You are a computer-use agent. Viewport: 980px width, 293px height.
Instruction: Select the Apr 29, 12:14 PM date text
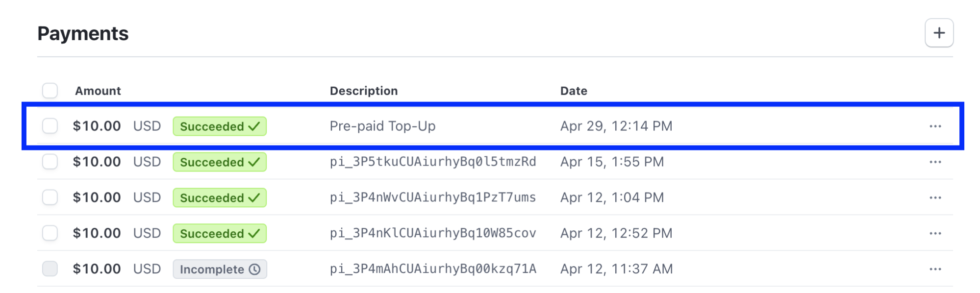click(616, 126)
